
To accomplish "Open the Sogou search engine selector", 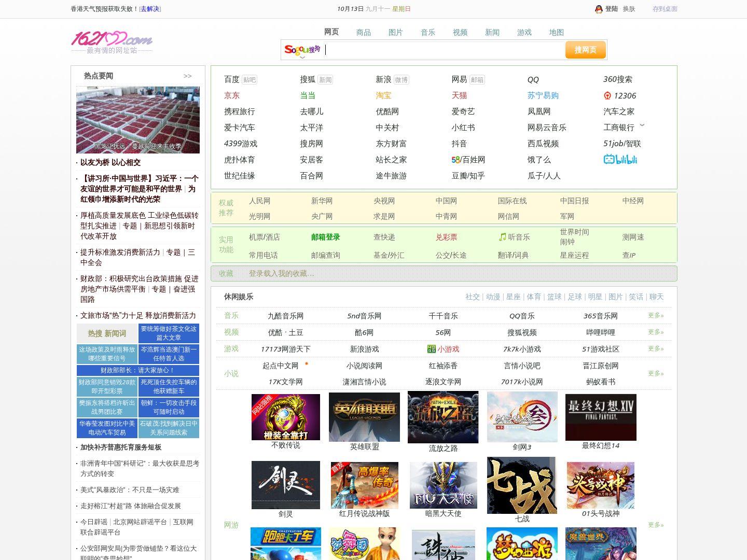I will [302, 50].
